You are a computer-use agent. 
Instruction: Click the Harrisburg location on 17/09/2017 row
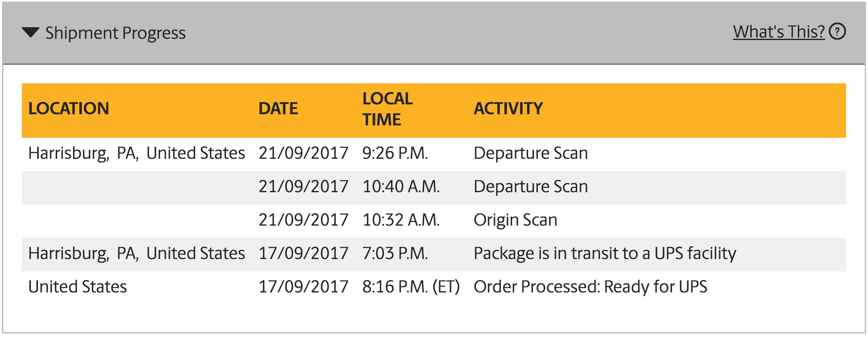pos(137,253)
